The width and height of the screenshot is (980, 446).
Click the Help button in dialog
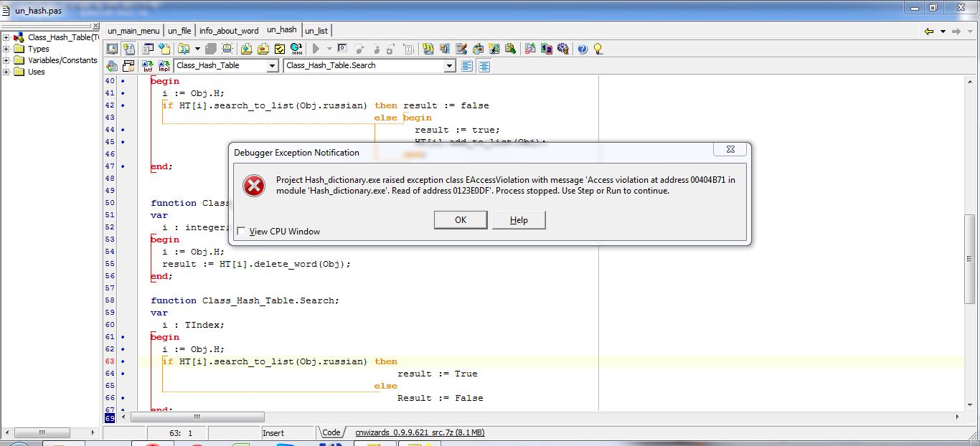(x=519, y=220)
